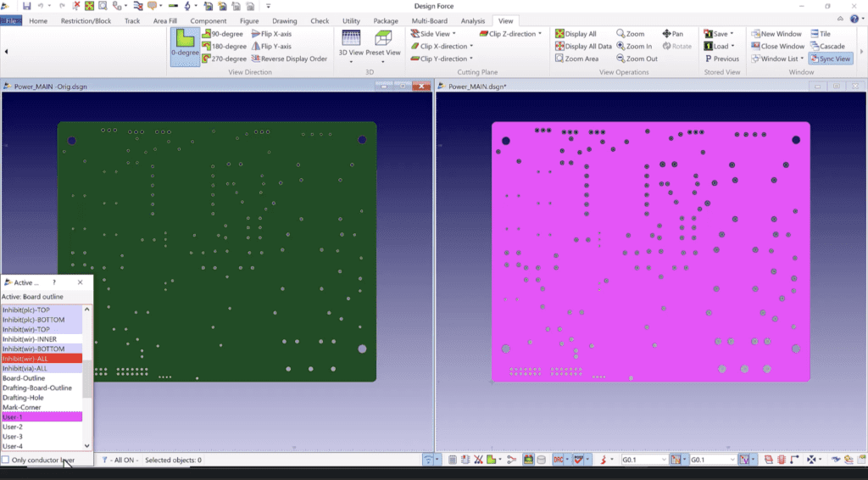Enable the Only conductor layer checkbox

coord(6,460)
